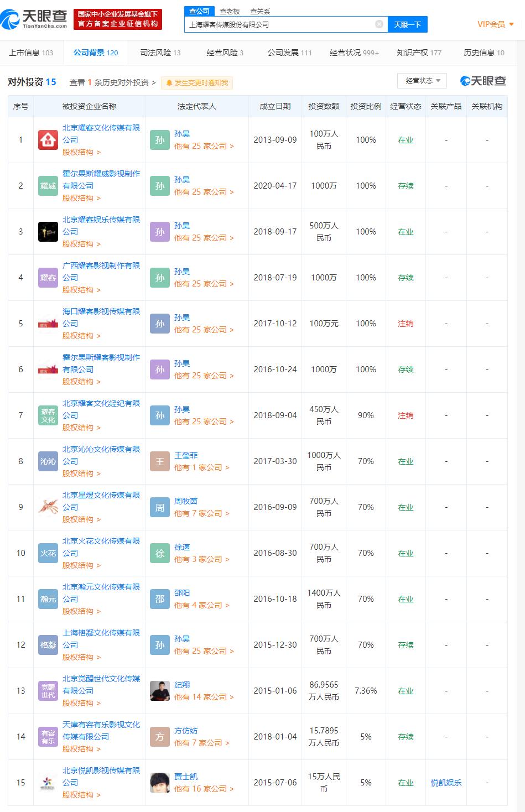Screen dimensions: 525x812
Task: Click the 瀚元 company logo tile
Action: point(48,599)
